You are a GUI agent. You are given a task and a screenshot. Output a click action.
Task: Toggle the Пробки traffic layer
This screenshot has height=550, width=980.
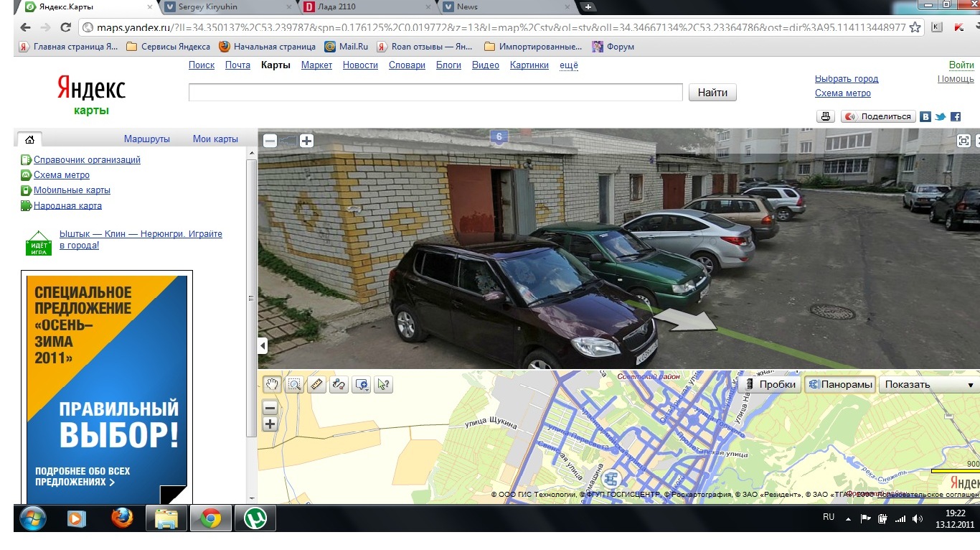coord(771,384)
